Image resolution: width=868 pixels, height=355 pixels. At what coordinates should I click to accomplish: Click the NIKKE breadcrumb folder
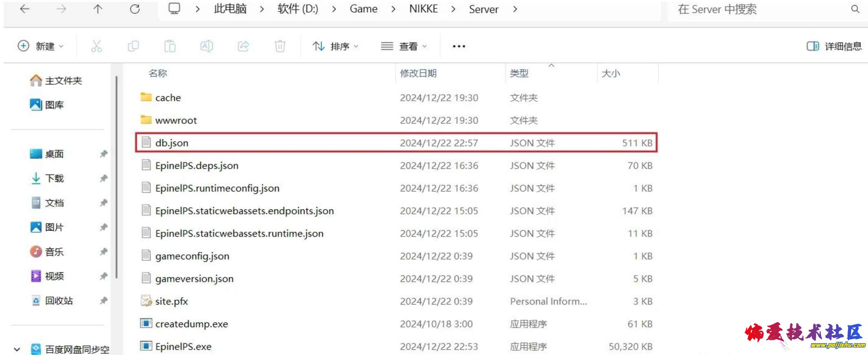[x=423, y=9]
